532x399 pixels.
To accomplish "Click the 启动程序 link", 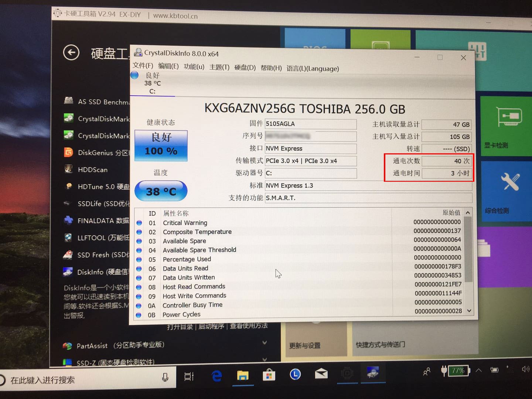I will (x=211, y=326).
